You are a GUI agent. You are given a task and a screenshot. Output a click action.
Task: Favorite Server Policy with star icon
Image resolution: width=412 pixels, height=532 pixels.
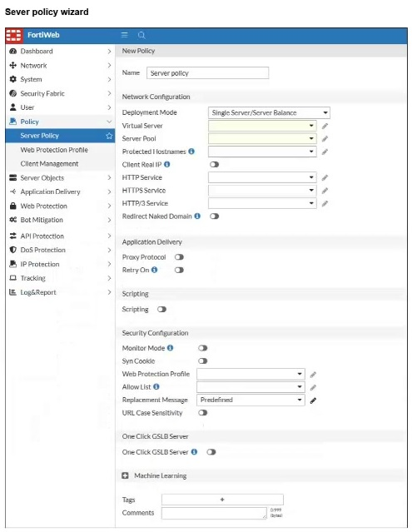[x=109, y=136]
